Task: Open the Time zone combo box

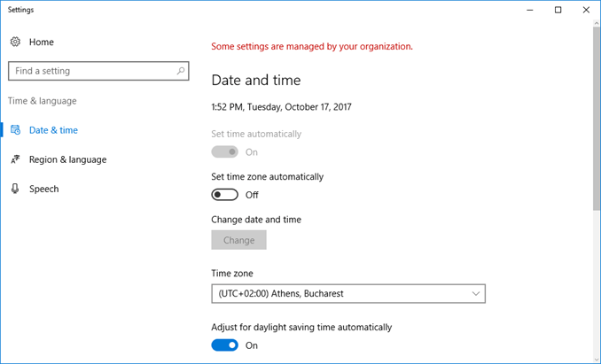Action: coord(347,293)
